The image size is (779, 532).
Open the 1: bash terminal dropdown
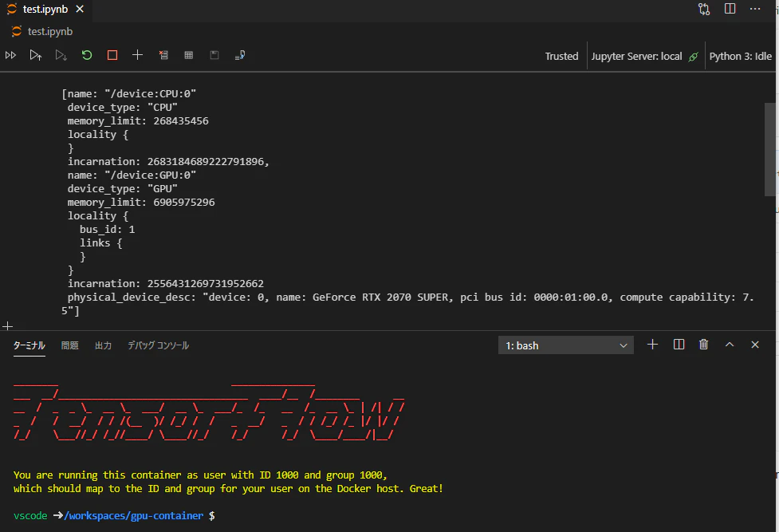coord(566,345)
